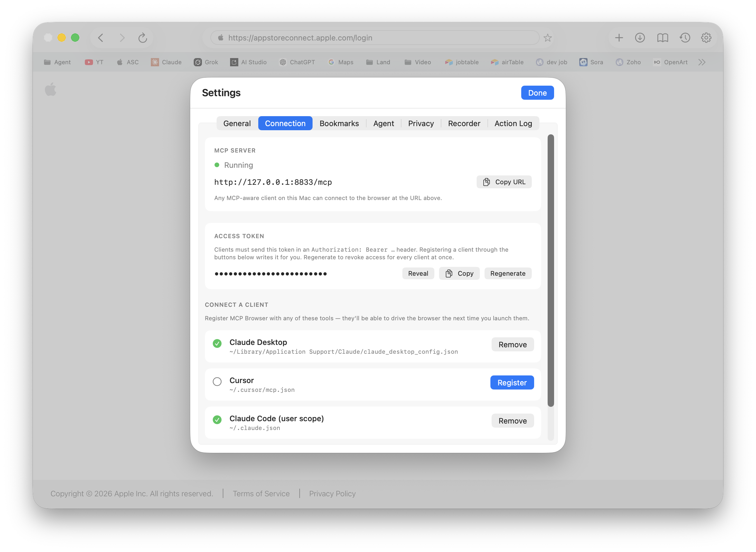756x552 pixels.
Task: Register the Cursor client
Action: point(512,383)
